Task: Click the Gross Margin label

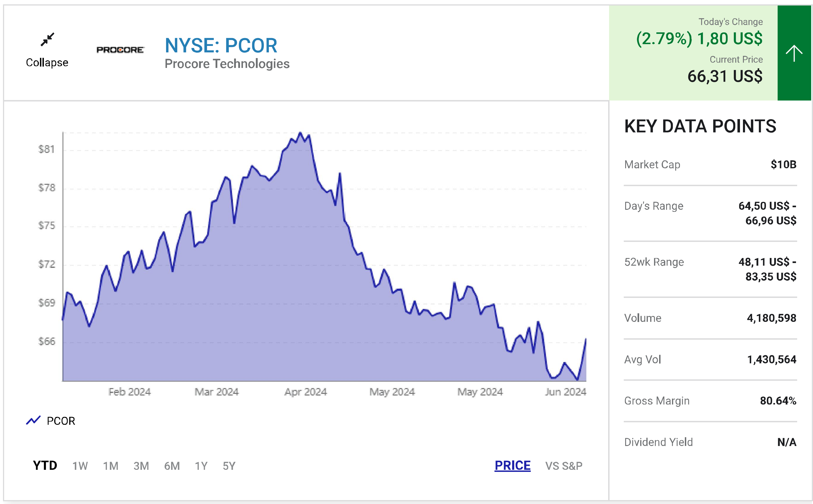Action: point(657,401)
